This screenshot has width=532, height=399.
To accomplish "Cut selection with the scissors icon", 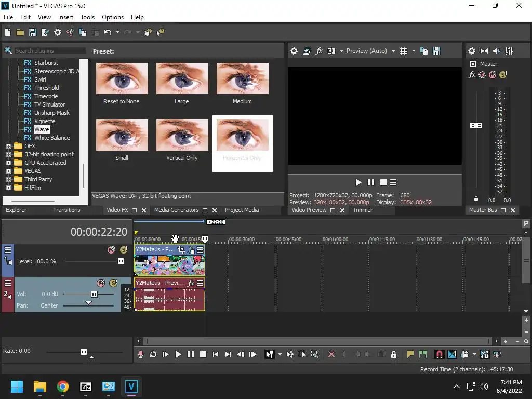I will pyautogui.click(x=70, y=32).
